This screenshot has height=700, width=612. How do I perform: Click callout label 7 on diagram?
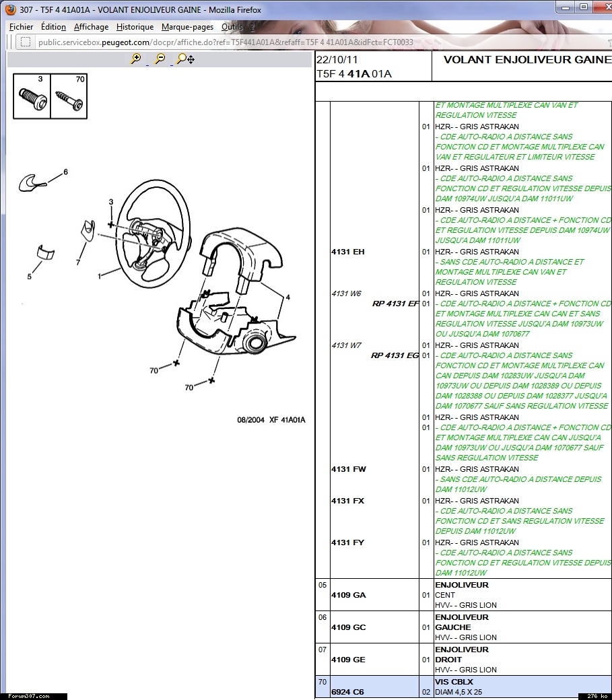tap(78, 262)
